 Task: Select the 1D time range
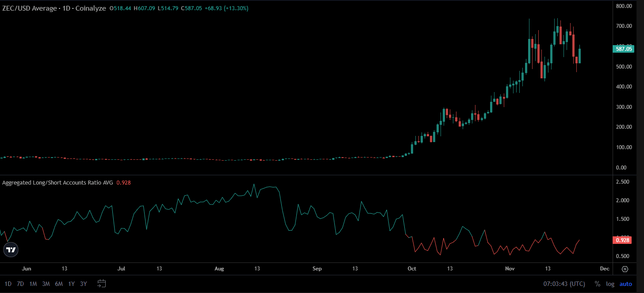pos(8,284)
